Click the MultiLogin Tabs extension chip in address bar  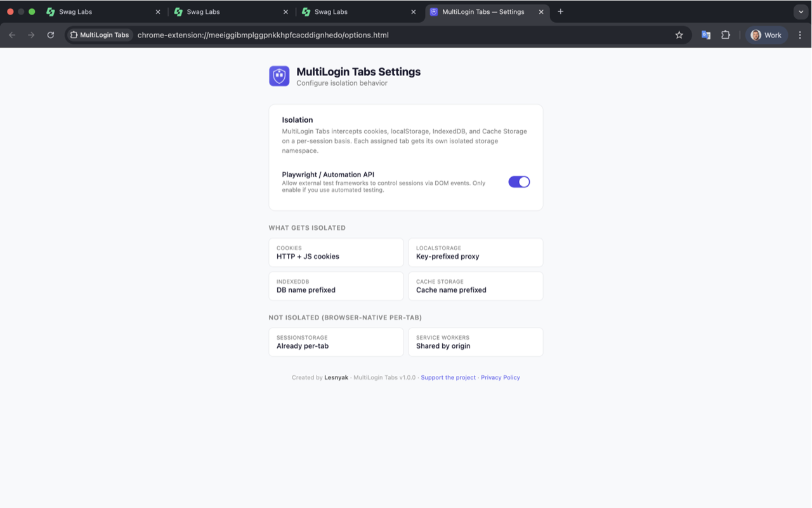(100, 35)
